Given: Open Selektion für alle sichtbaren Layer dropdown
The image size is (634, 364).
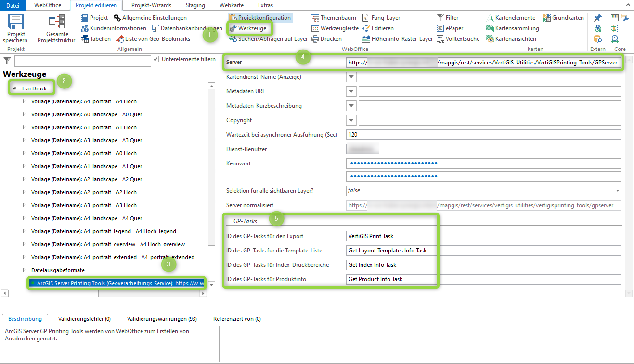Looking at the screenshot, I should click(617, 191).
